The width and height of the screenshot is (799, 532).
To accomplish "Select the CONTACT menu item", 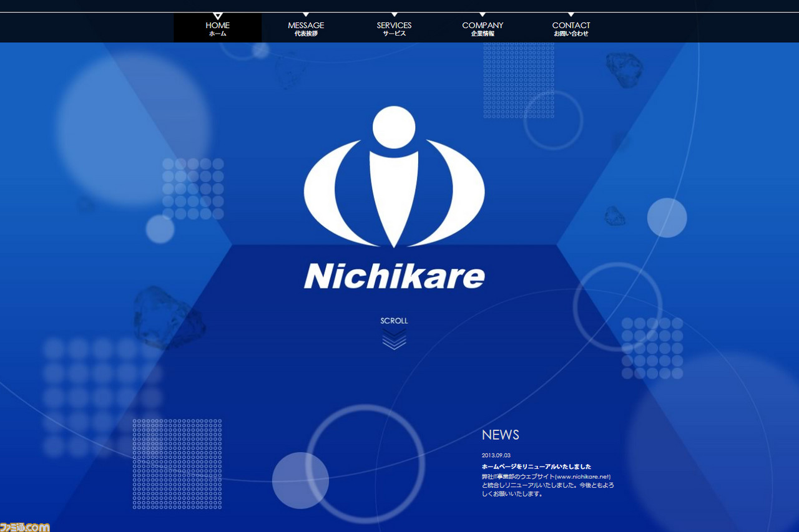I will [571, 28].
